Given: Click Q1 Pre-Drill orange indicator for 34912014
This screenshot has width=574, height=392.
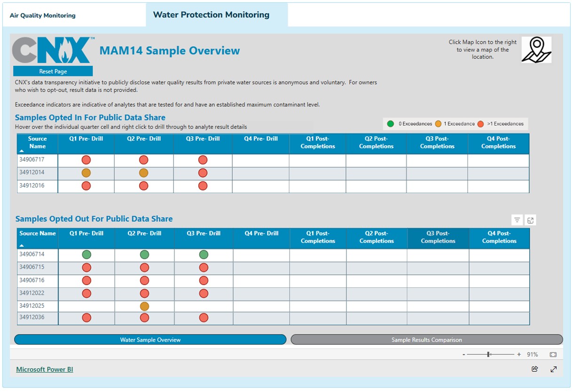Looking at the screenshot, I should pos(86,173).
